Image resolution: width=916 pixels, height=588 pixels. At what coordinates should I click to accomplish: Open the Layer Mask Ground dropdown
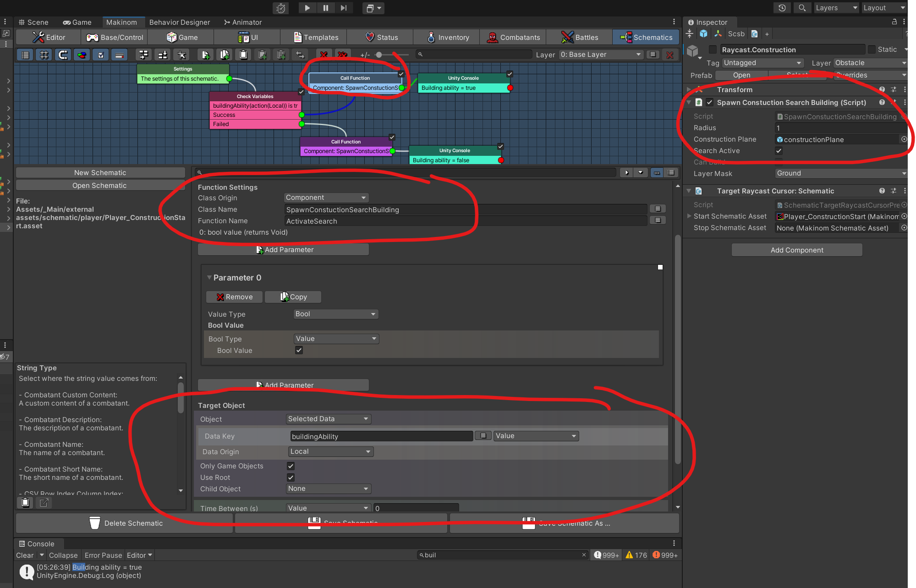[841, 173]
